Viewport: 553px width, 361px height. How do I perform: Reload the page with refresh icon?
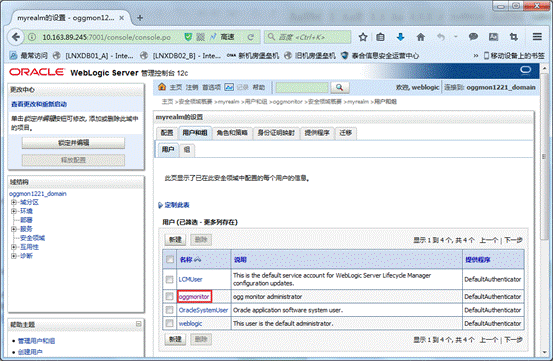[250, 37]
